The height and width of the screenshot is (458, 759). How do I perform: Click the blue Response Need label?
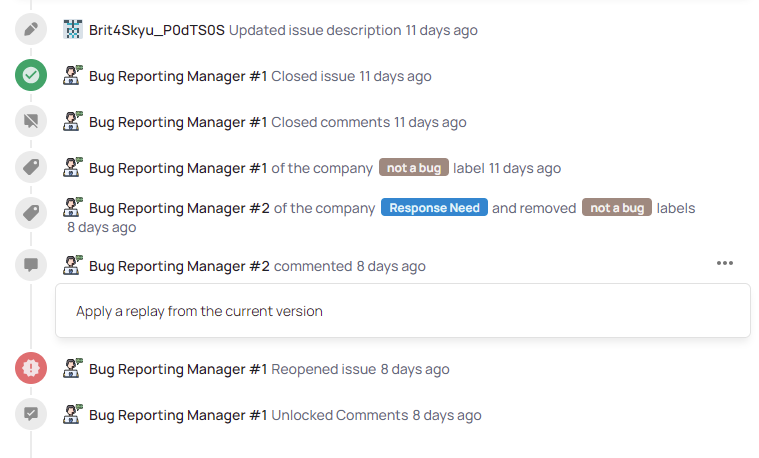click(434, 208)
